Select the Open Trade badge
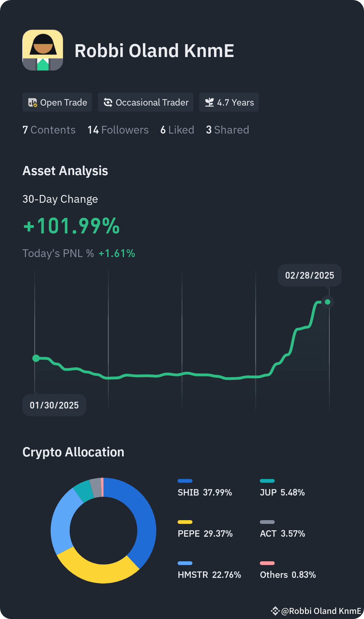The image size is (364, 619). tap(57, 102)
